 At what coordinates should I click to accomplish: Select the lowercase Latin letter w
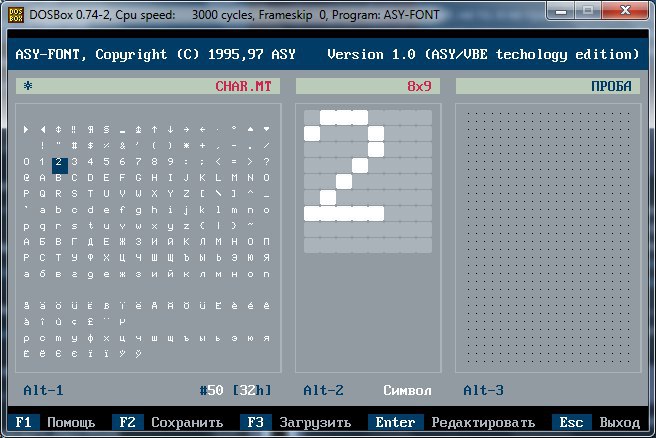(x=138, y=226)
